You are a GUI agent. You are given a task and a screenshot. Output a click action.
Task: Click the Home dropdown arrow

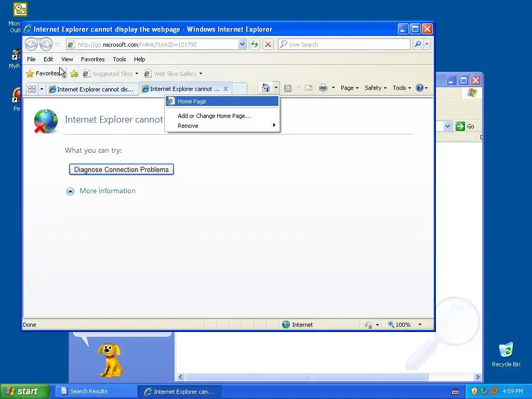[x=276, y=88]
